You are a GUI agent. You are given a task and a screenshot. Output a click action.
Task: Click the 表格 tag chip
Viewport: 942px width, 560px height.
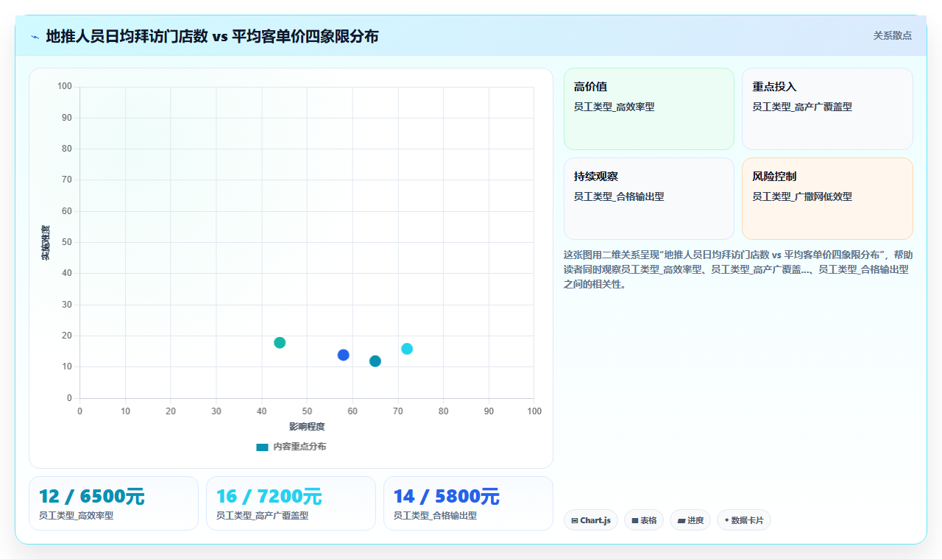point(644,520)
